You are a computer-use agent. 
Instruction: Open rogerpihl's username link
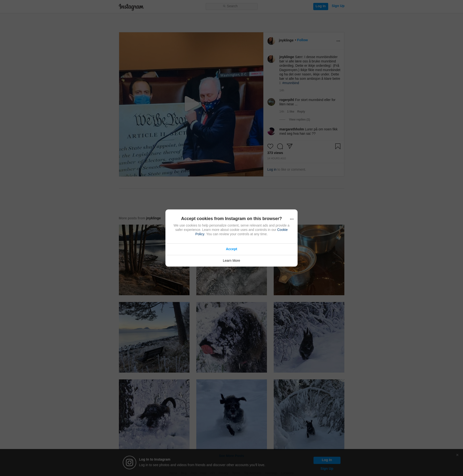[x=286, y=100]
